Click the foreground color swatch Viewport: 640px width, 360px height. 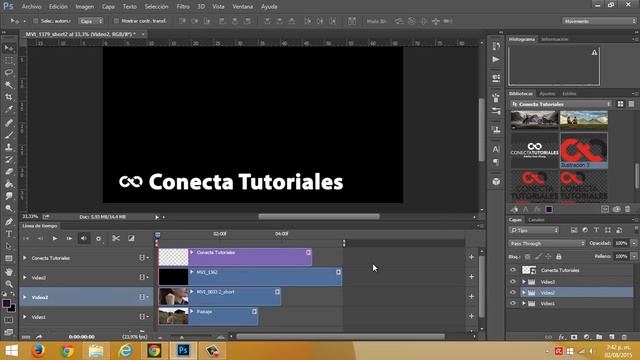pos(6,303)
